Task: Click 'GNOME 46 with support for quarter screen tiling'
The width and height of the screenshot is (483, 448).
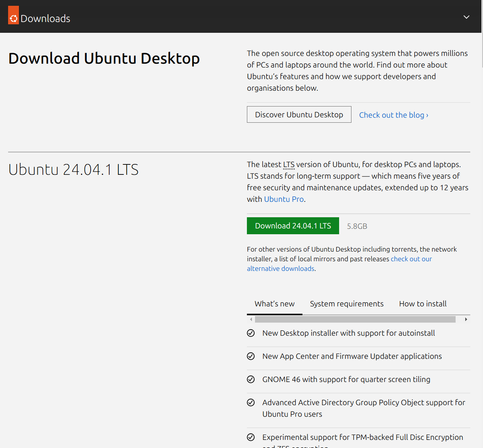Action: (x=346, y=379)
